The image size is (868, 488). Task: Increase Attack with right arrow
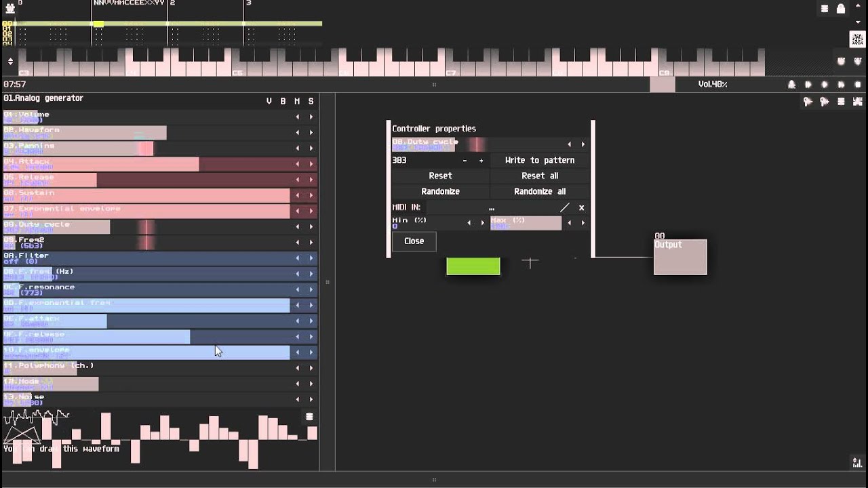point(311,164)
